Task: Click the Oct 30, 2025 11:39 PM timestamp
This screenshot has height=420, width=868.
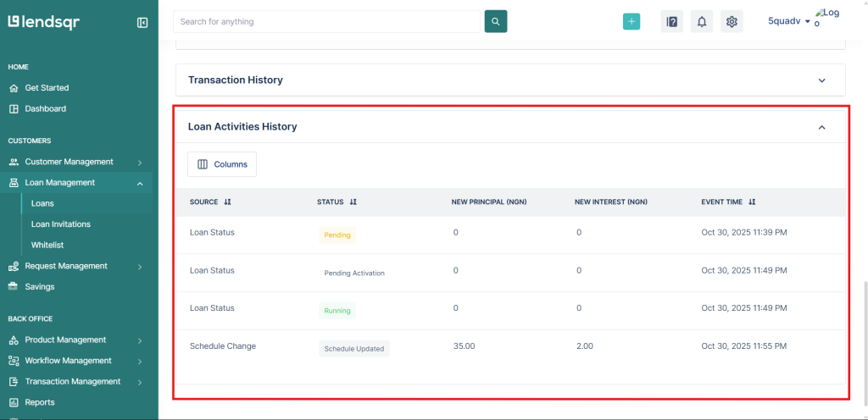Action: (744, 232)
